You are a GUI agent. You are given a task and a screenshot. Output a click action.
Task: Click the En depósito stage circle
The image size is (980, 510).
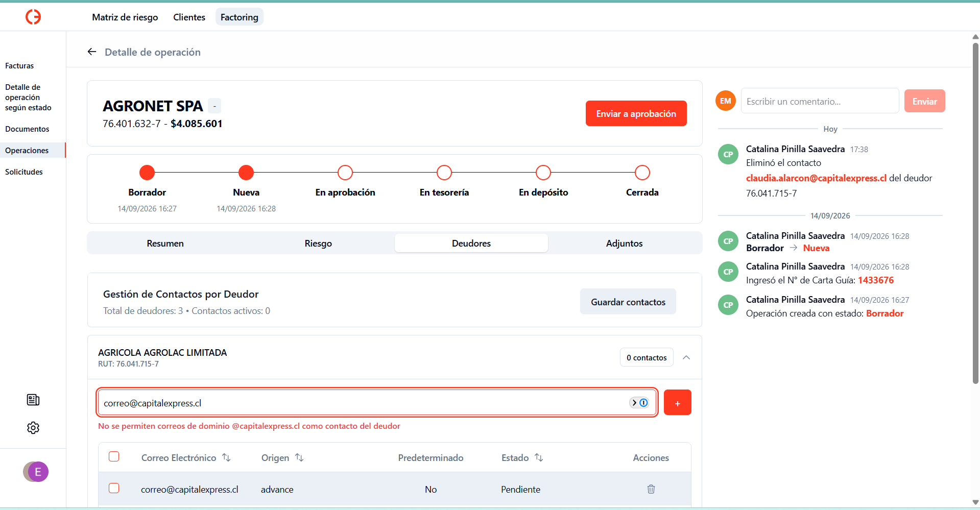pyautogui.click(x=543, y=173)
